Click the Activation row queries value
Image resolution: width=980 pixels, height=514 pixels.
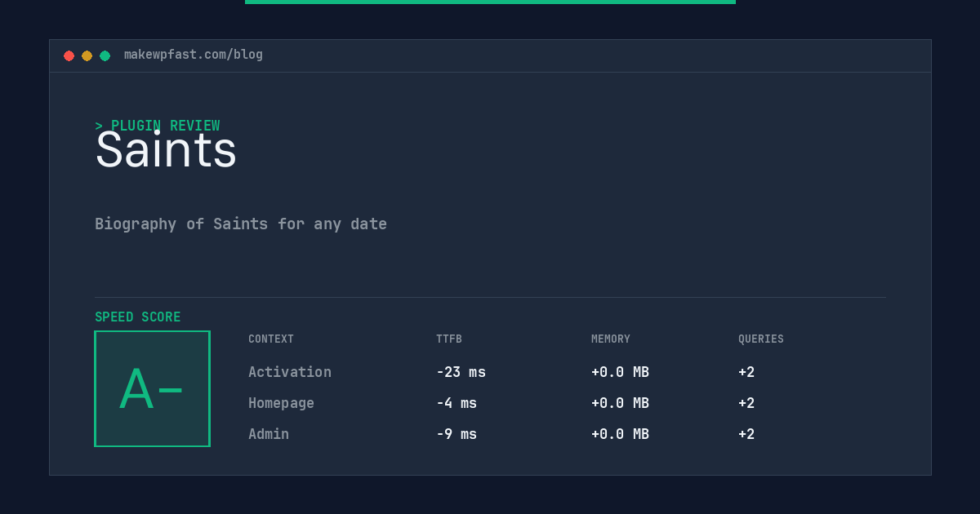(x=746, y=372)
